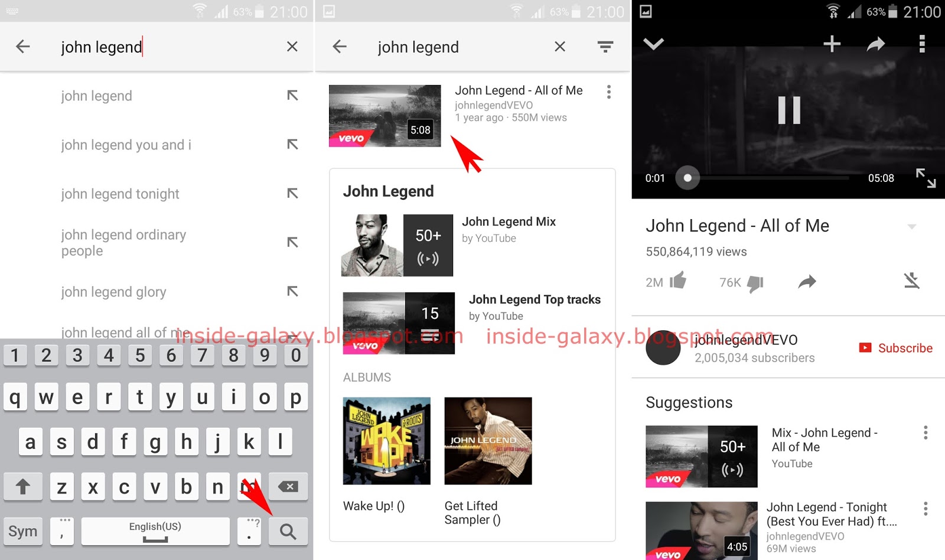Clear the search text with the X in suggestions screen
Viewport: 945px width, 560px height.
(x=292, y=47)
